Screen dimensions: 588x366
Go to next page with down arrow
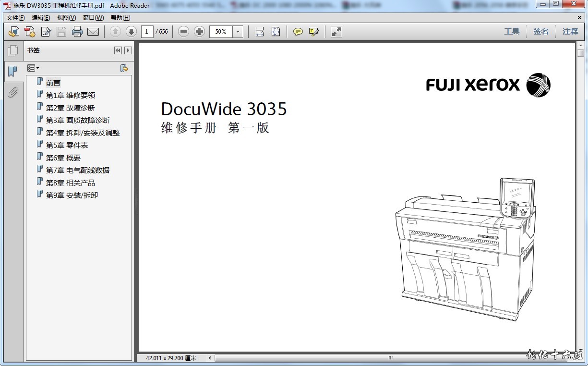click(131, 32)
